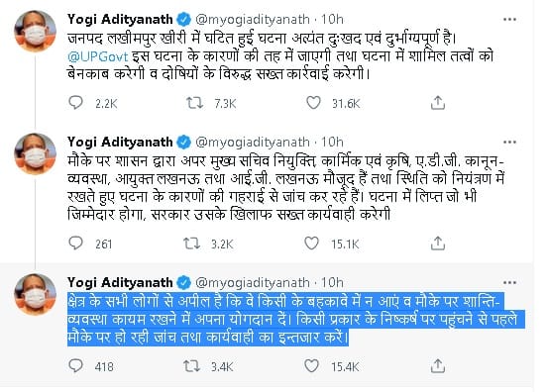Share the highlighted third tweet
547x392 pixels.
(438, 366)
